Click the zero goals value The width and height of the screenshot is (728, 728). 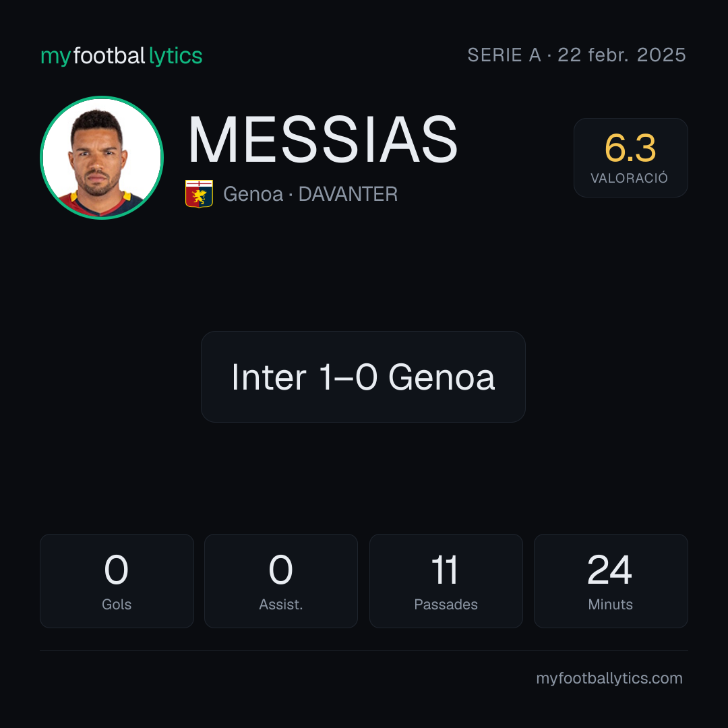pyautogui.click(x=116, y=570)
